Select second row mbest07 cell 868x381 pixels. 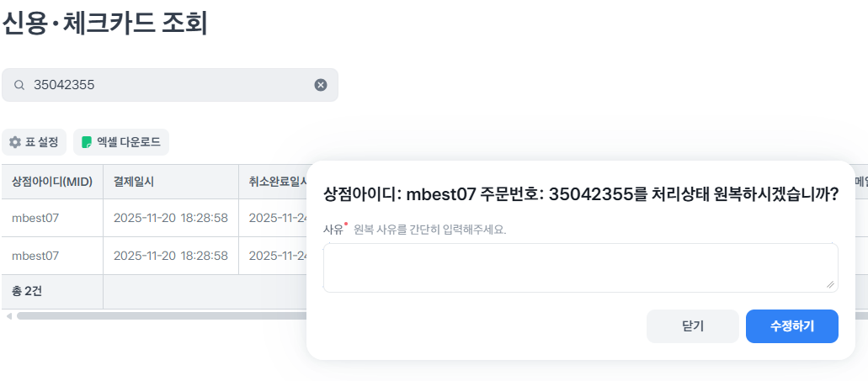click(35, 255)
